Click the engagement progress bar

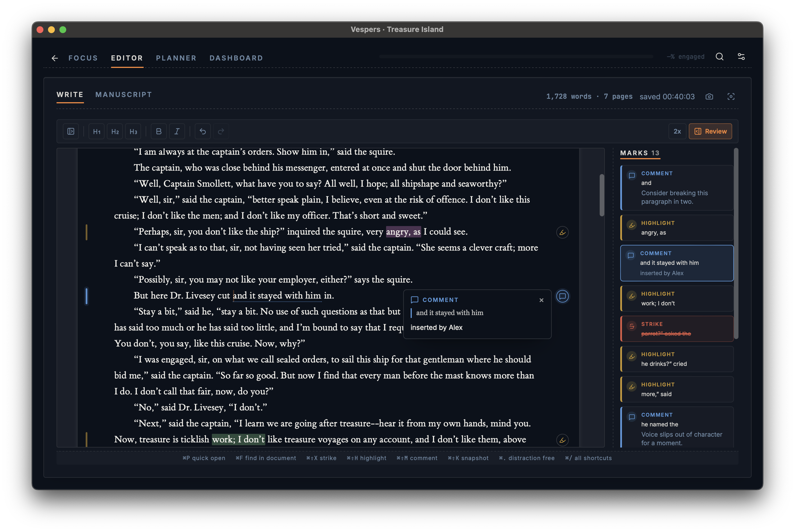516,57
